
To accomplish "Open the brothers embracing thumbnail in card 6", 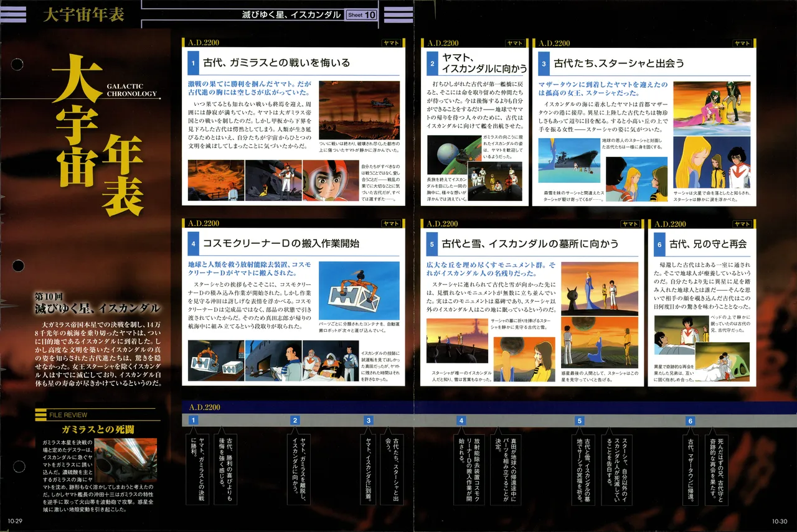I will (x=722, y=362).
